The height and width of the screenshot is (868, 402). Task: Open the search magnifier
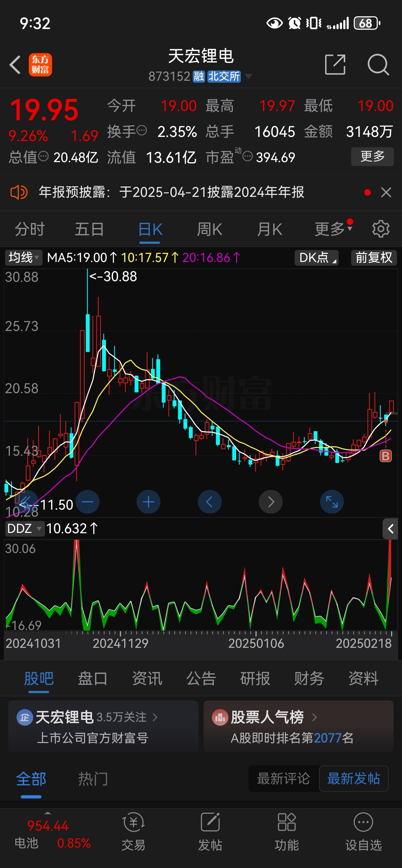(x=378, y=64)
